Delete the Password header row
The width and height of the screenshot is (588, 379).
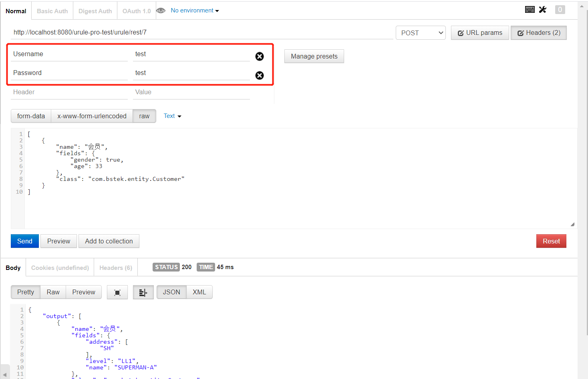[260, 75]
